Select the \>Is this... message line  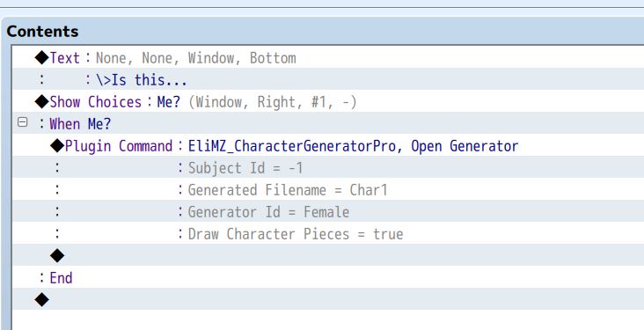pos(328,79)
